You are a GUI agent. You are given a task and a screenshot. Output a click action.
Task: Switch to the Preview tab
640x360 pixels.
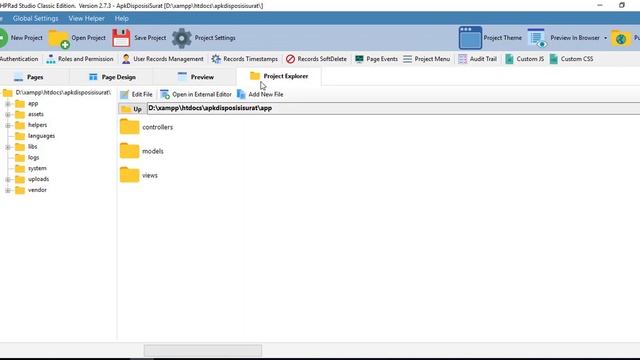196,77
